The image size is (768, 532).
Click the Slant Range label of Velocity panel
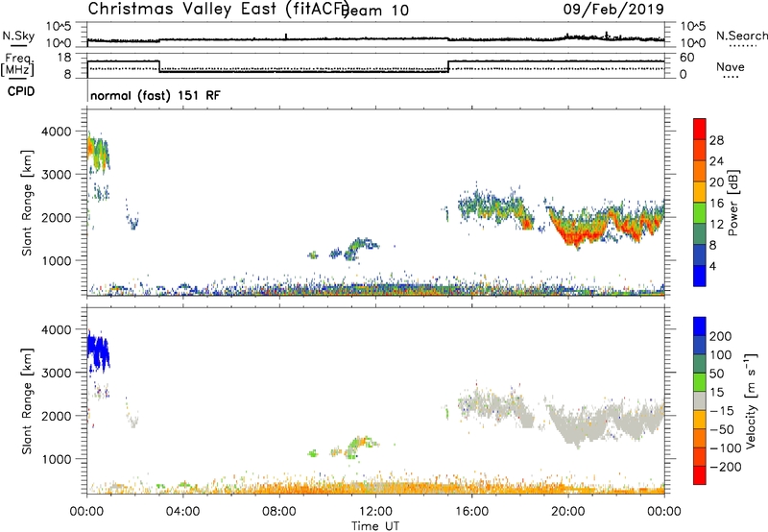click(27, 401)
